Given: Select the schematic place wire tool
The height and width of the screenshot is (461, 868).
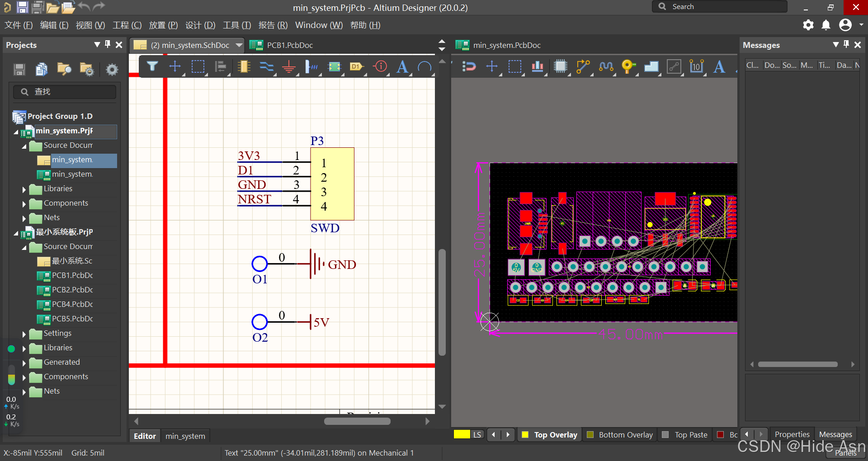Looking at the screenshot, I should coord(266,67).
